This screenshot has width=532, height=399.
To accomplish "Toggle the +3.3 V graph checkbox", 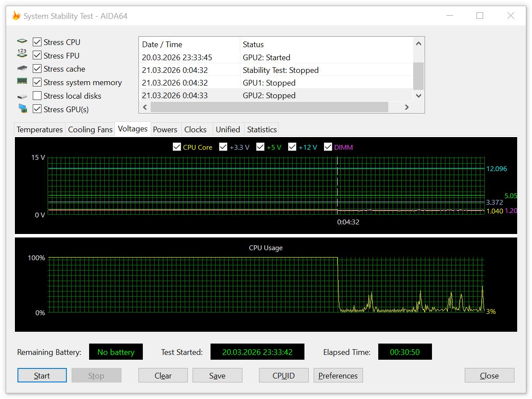I will 223,147.
